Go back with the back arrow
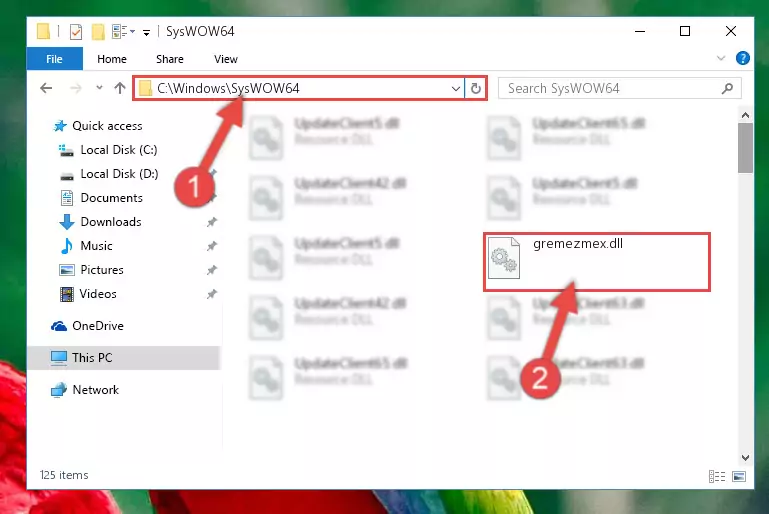The width and height of the screenshot is (769, 514). point(46,88)
